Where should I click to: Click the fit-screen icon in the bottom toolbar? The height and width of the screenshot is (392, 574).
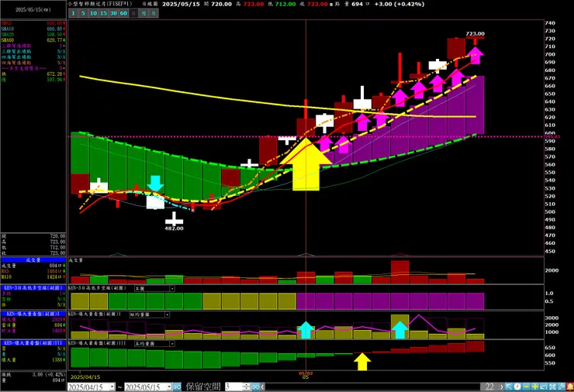coord(552,387)
